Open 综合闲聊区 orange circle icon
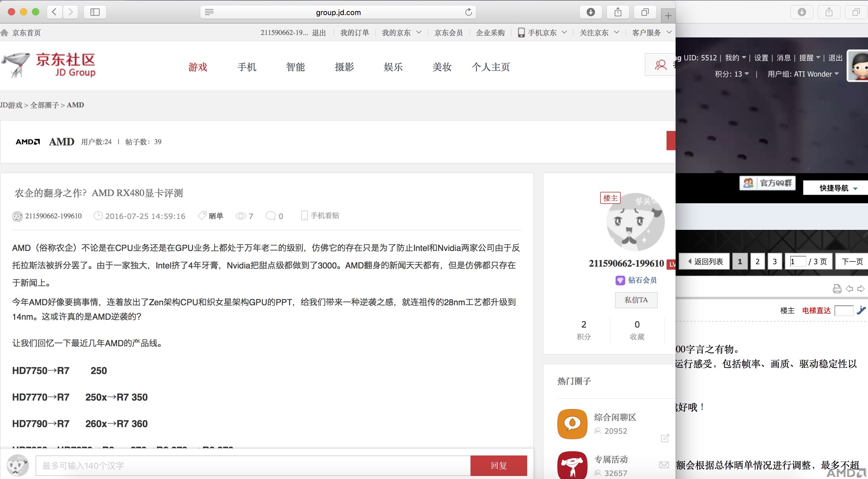Viewport: 868px width, 479px height. 572,424
